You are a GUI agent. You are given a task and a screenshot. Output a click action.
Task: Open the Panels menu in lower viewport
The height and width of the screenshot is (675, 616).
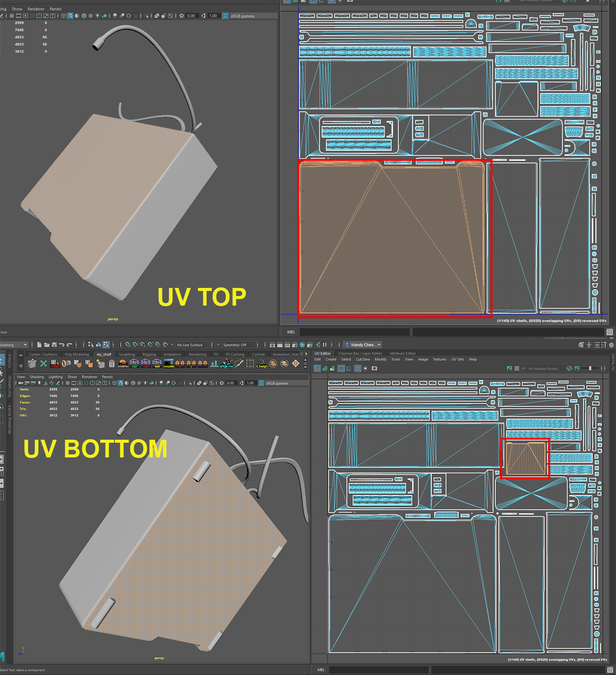[x=107, y=376]
